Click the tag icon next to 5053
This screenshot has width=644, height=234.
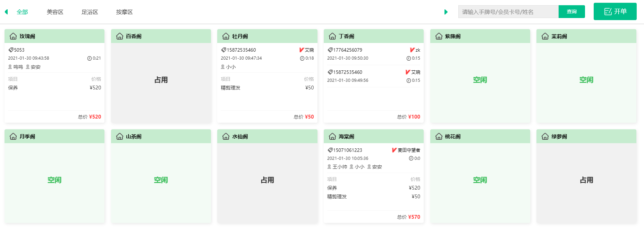(11, 50)
